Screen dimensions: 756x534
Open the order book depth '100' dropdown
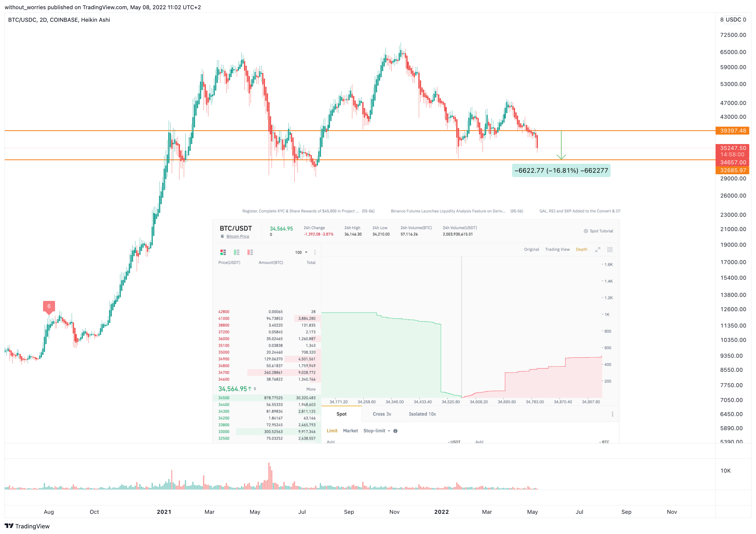click(x=301, y=252)
